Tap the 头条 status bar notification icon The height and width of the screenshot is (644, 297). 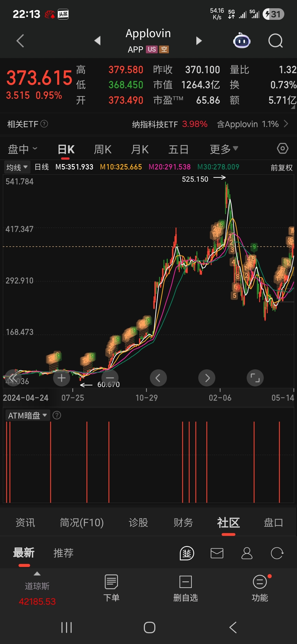[x=63, y=14]
